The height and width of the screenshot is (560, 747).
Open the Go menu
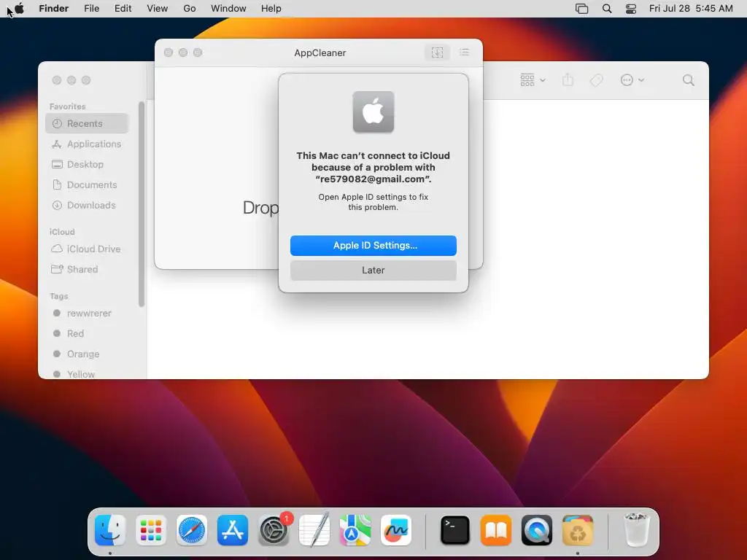[x=190, y=8]
